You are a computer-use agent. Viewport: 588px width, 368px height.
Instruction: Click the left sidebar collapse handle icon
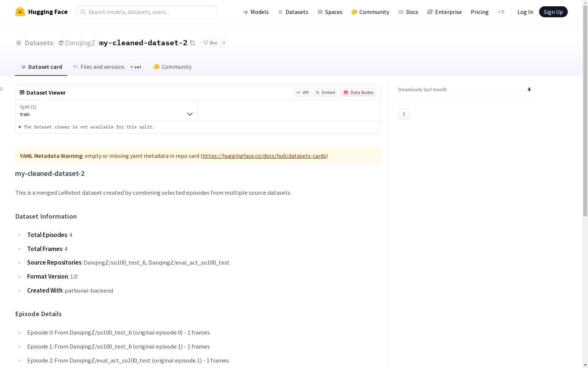point(2,89)
